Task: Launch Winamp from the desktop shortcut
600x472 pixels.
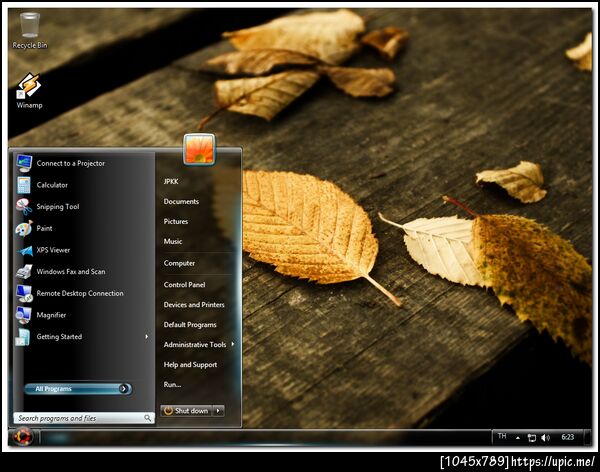Action: [29, 91]
